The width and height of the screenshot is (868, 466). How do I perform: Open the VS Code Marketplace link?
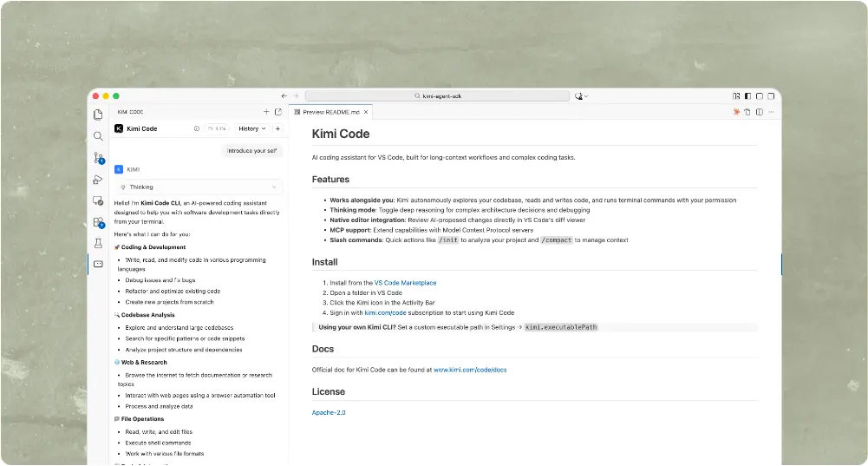click(405, 283)
